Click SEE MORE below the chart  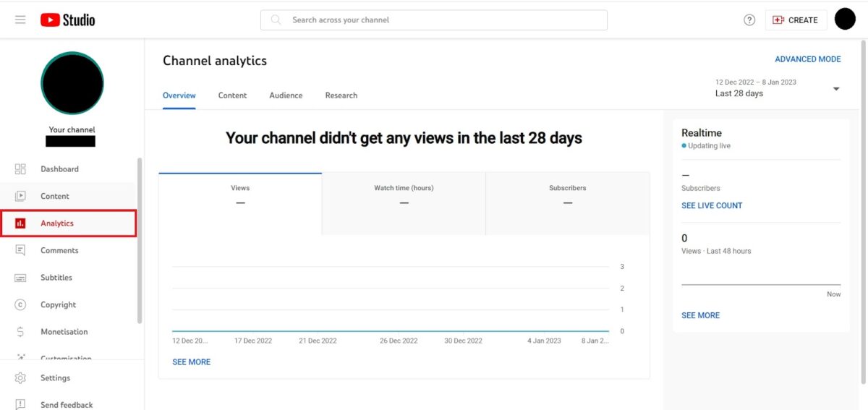pyautogui.click(x=192, y=362)
